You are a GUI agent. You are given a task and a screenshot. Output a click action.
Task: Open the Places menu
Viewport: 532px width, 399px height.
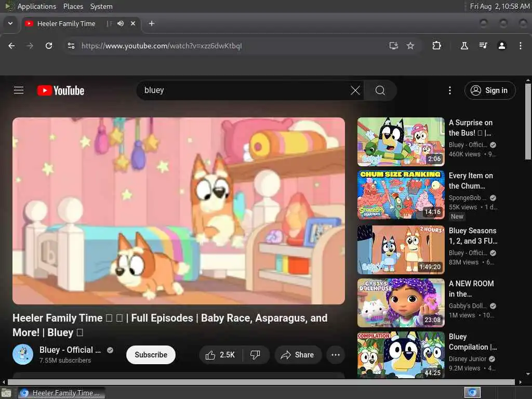click(73, 6)
